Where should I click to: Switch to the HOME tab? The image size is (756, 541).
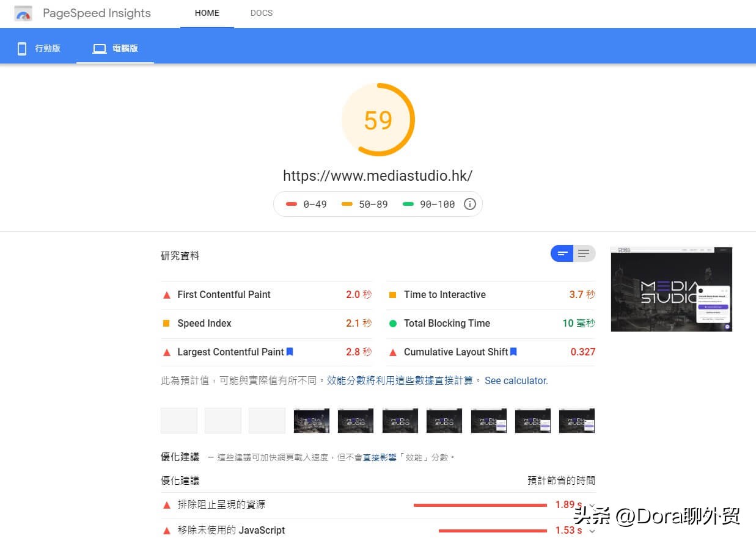pos(207,13)
